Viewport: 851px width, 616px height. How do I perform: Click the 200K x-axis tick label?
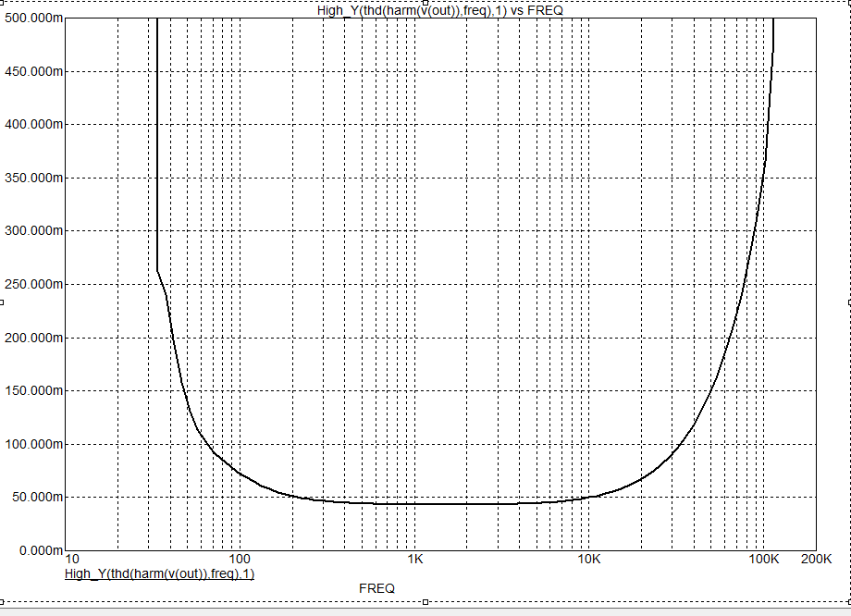tap(816, 559)
